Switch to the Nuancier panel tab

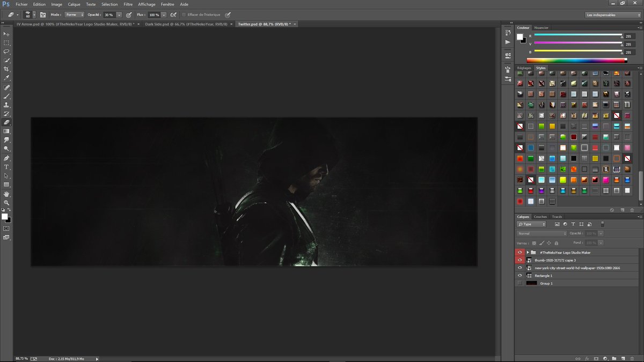point(541,27)
